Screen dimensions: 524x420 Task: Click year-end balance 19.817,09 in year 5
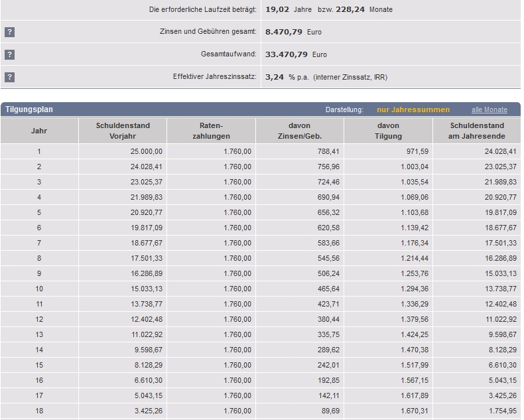[501, 212]
